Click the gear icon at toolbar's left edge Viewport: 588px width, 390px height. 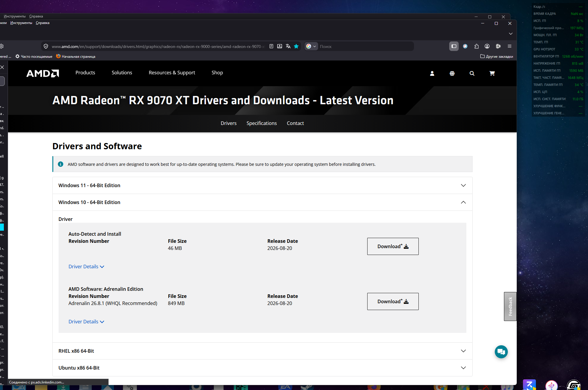(1, 46)
